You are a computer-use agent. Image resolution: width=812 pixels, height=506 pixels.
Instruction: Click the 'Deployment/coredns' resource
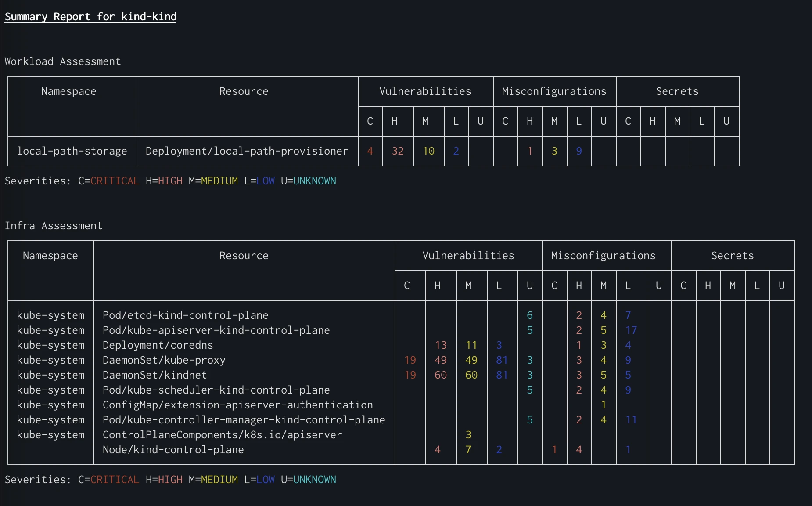(158, 345)
